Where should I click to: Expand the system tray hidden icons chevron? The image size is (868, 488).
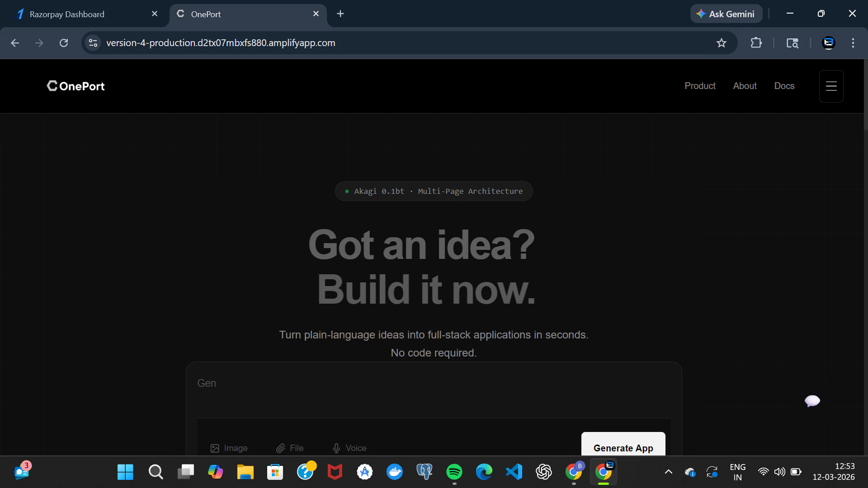(668, 472)
